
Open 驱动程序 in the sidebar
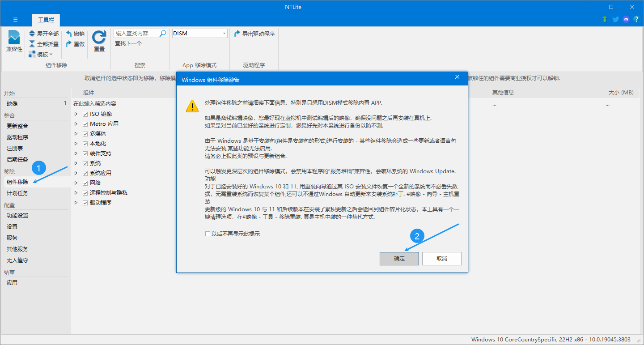[x=36, y=137]
